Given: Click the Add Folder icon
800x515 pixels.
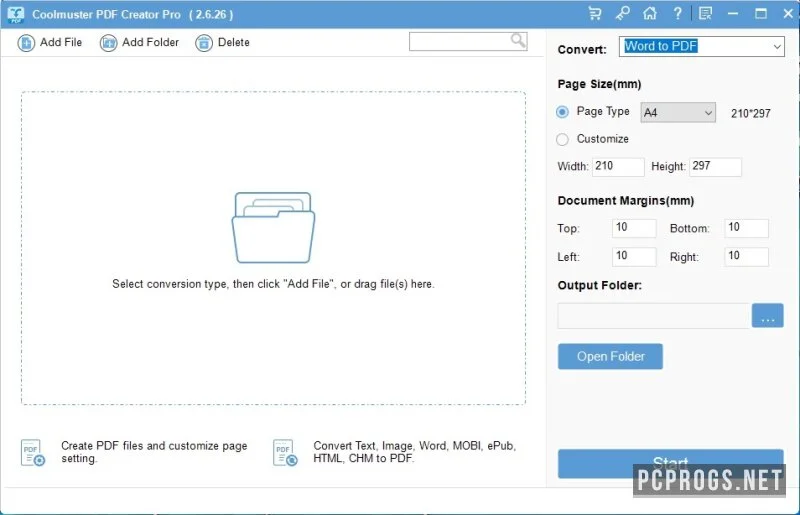Looking at the screenshot, I should (x=108, y=43).
